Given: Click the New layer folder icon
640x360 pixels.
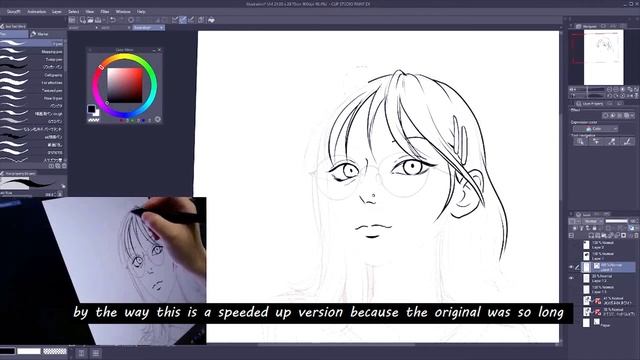Looking at the screenshot, I should (x=604, y=236).
